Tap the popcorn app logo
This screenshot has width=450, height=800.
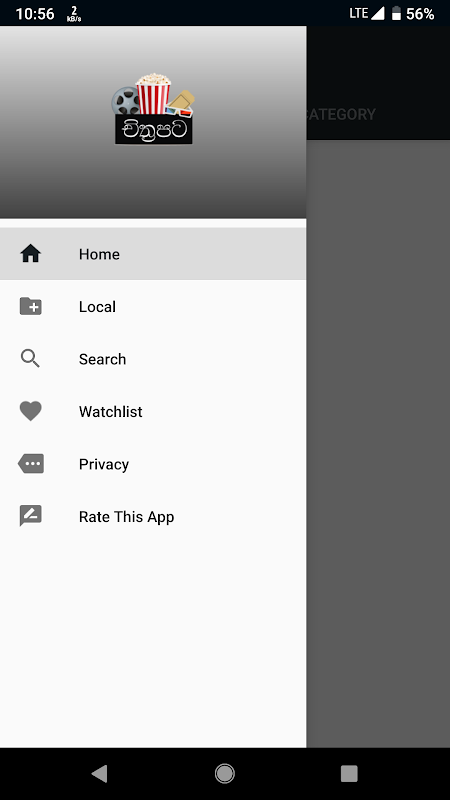[x=153, y=109]
